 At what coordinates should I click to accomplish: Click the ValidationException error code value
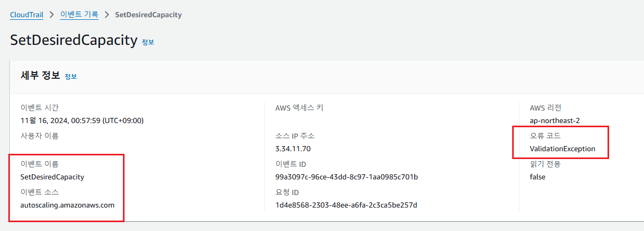click(562, 149)
